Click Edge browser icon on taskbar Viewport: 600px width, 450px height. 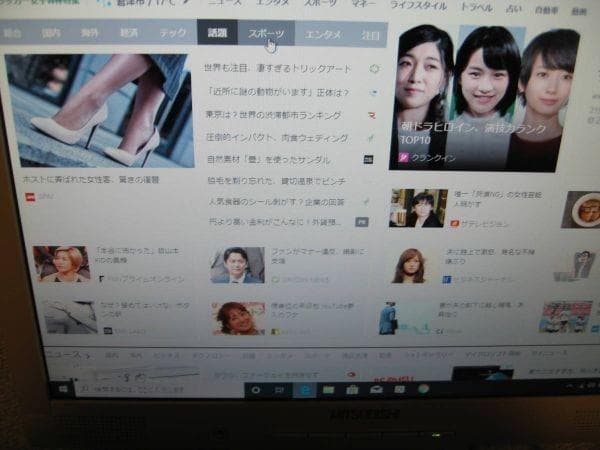[305, 390]
